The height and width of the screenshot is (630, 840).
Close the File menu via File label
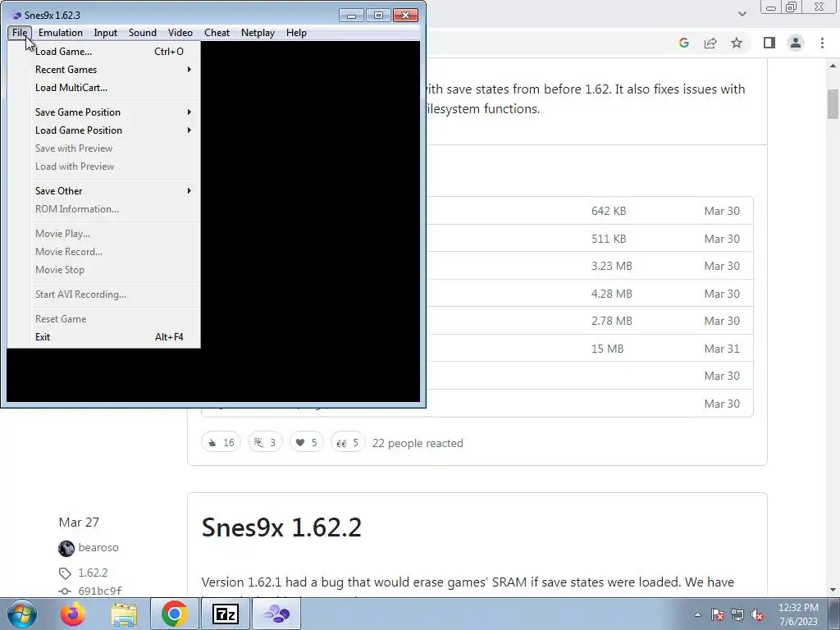20,33
